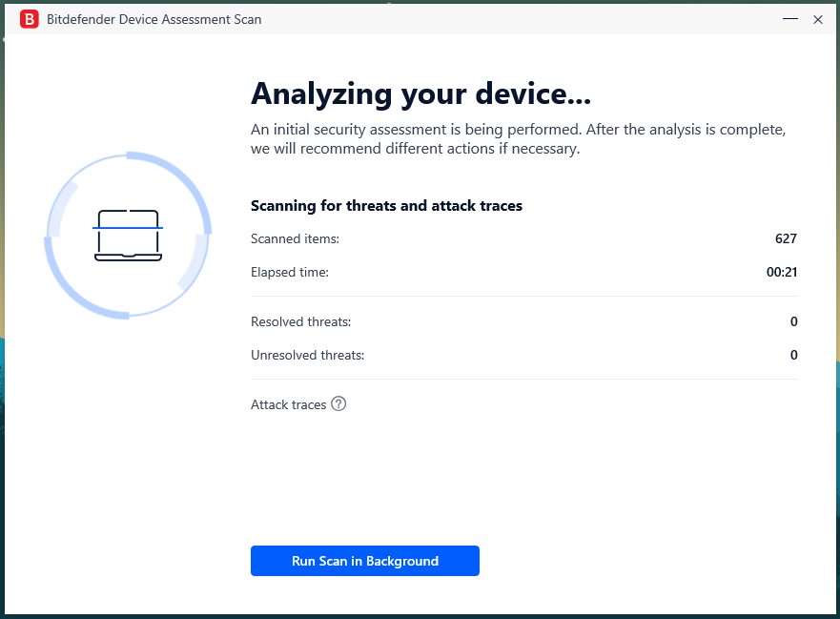Click the Unresolved threats count value
This screenshot has width=840, height=619.
pos(794,355)
